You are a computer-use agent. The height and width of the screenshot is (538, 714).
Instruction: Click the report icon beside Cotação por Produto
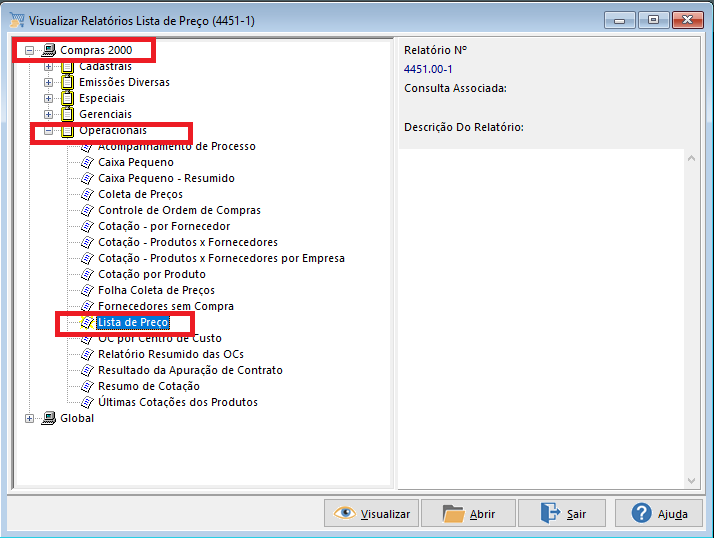pyautogui.click(x=87, y=274)
